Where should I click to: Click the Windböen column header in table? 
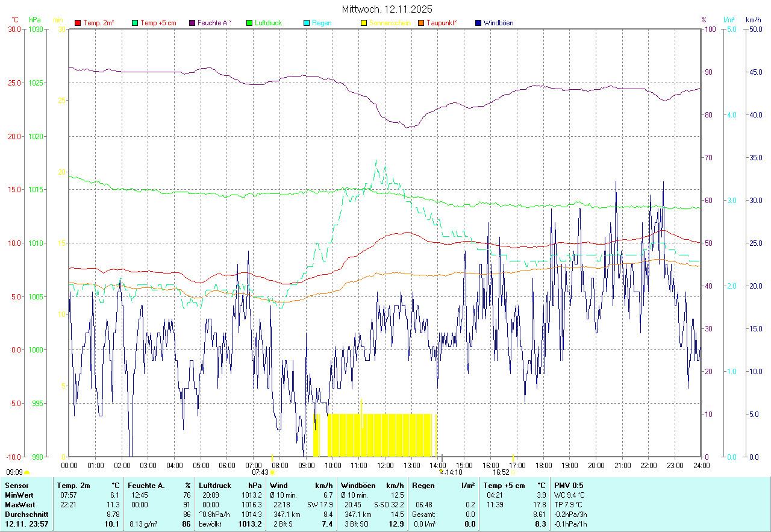point(358,485)
